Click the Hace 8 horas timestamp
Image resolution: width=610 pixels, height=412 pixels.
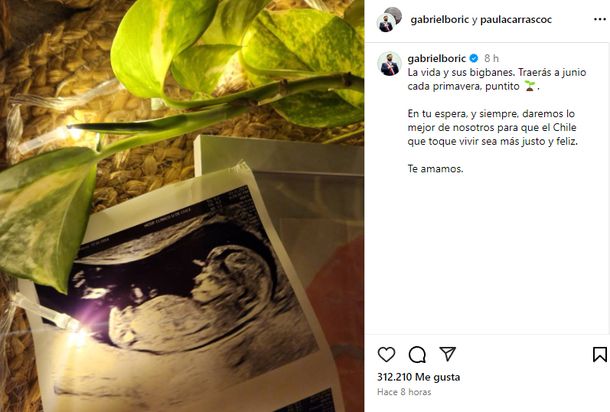tap(404, 392)
